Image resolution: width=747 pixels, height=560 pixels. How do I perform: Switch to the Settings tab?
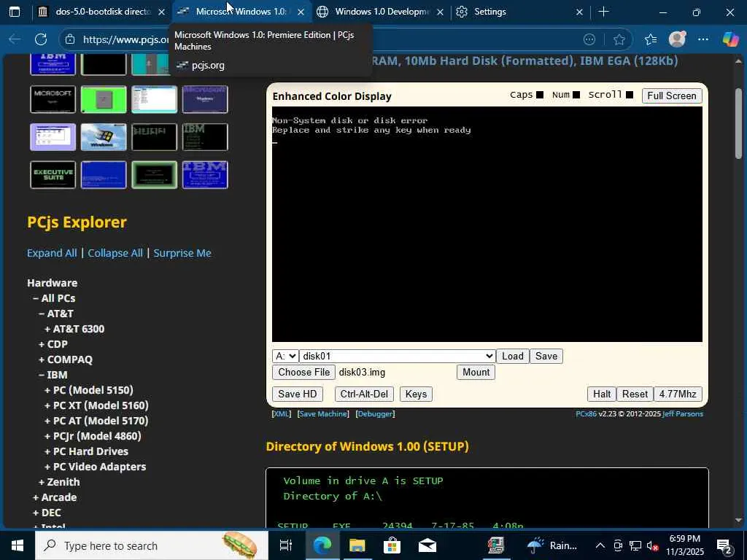(519, 12)
